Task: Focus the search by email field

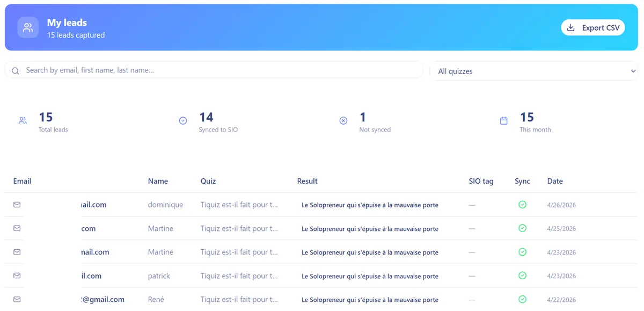Action: [214, 70]
